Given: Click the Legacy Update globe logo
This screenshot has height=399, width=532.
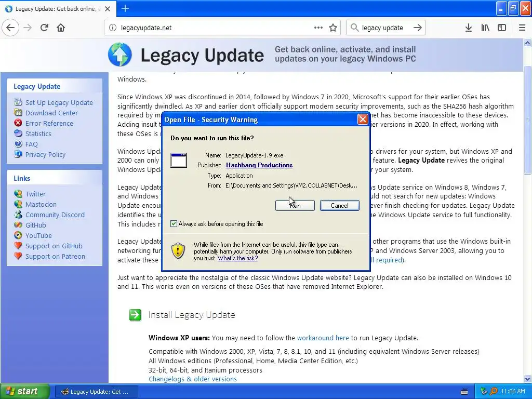Looking at the screenshot, I should coord(120,54).
